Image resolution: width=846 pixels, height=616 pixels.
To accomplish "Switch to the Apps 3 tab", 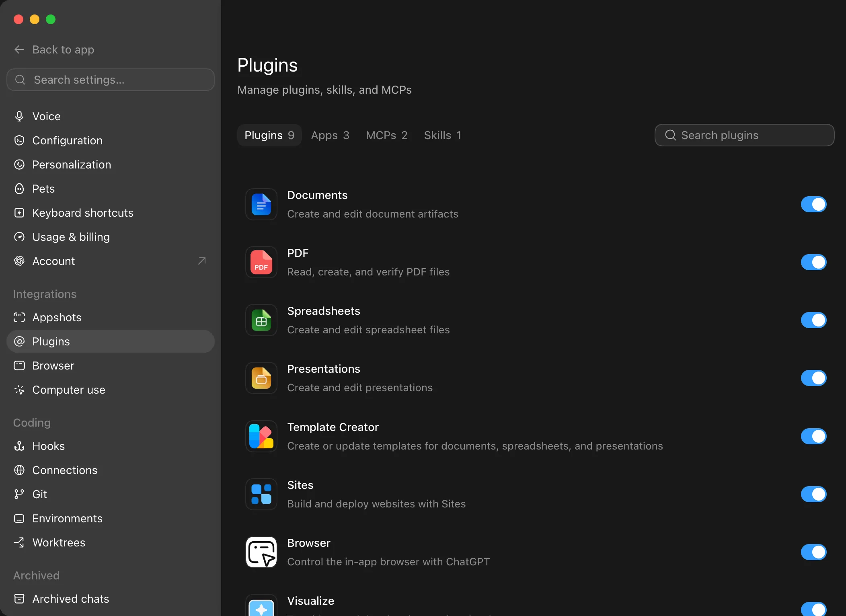I will click(330, 135).
